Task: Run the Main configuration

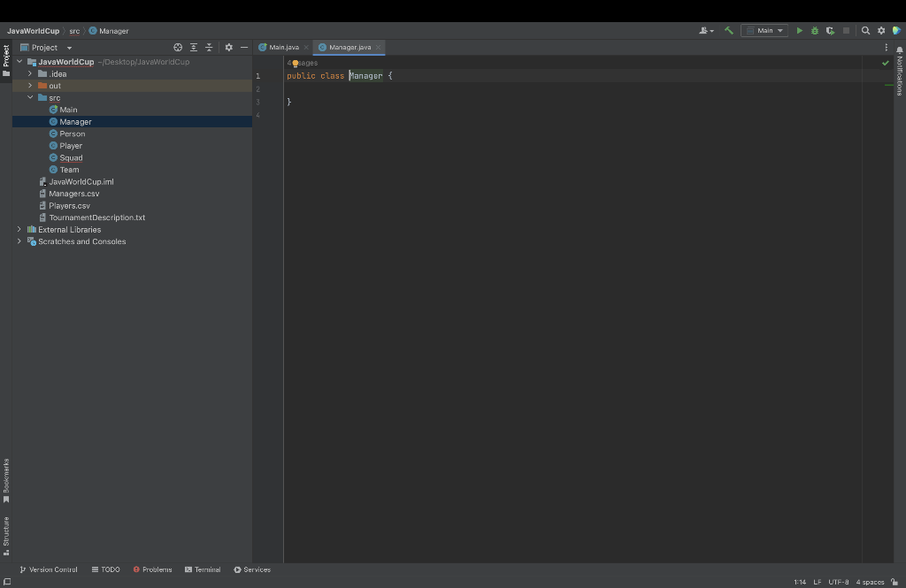Action: (x=799, y=29)
